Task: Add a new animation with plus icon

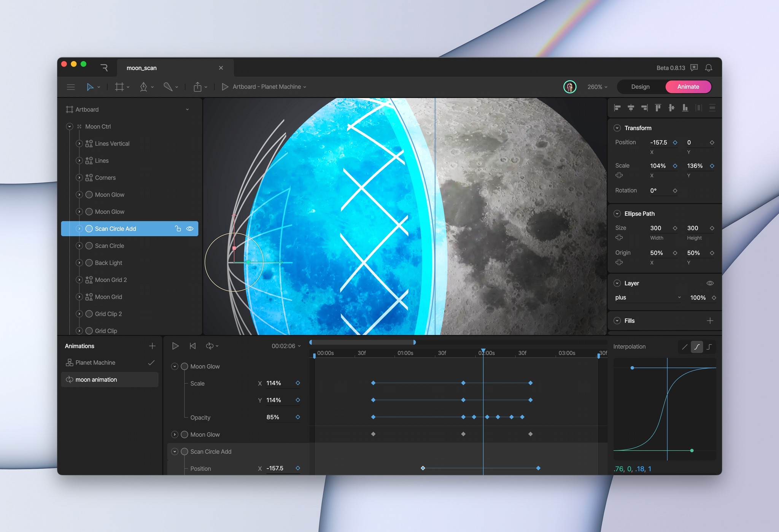Action: point(152,346)
